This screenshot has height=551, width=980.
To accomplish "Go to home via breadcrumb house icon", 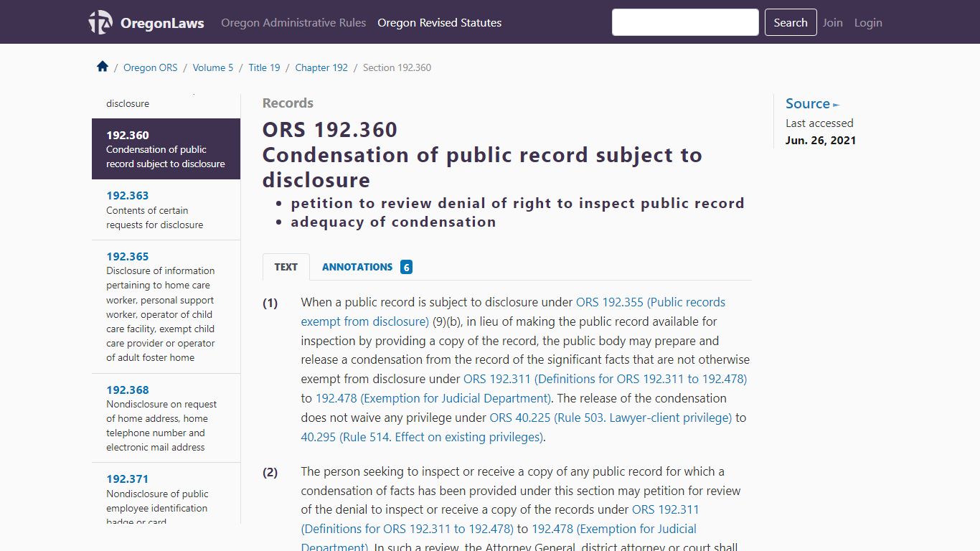I will [103, 67].
